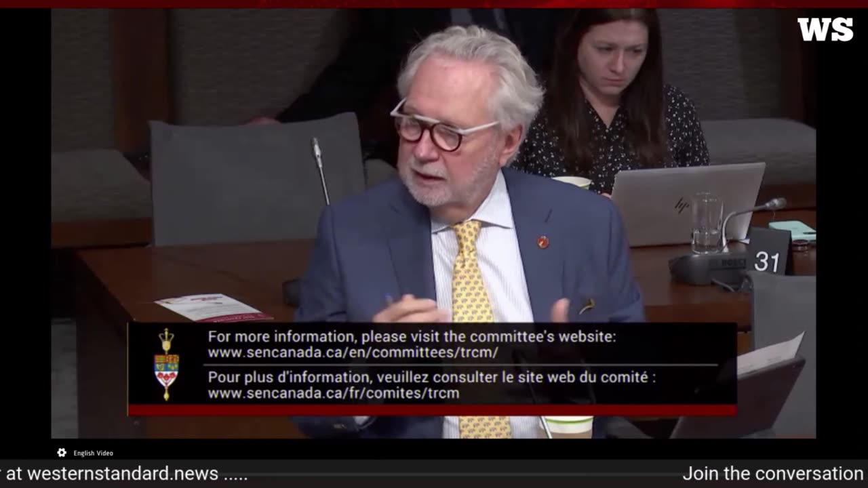Click the French URL www.sencanada.ca/fr/comites/trcm
Screen dimensions: 868x488
pos(334,393)
